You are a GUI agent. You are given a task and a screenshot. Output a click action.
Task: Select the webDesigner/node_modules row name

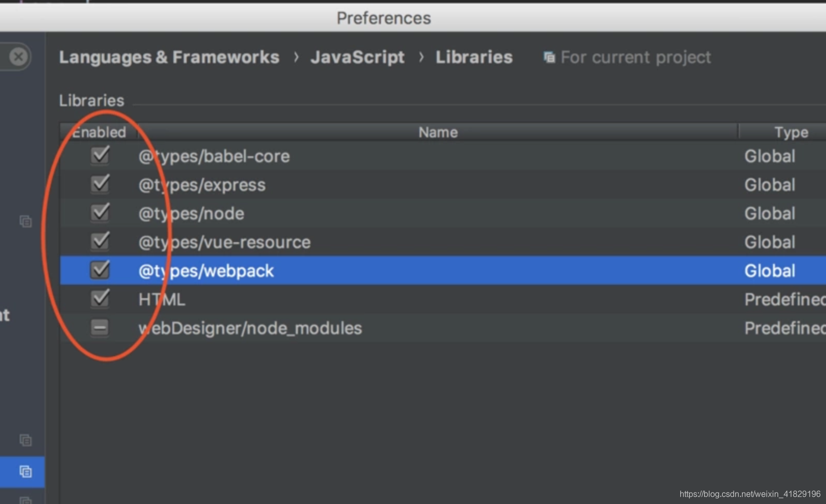pos(250,328)
